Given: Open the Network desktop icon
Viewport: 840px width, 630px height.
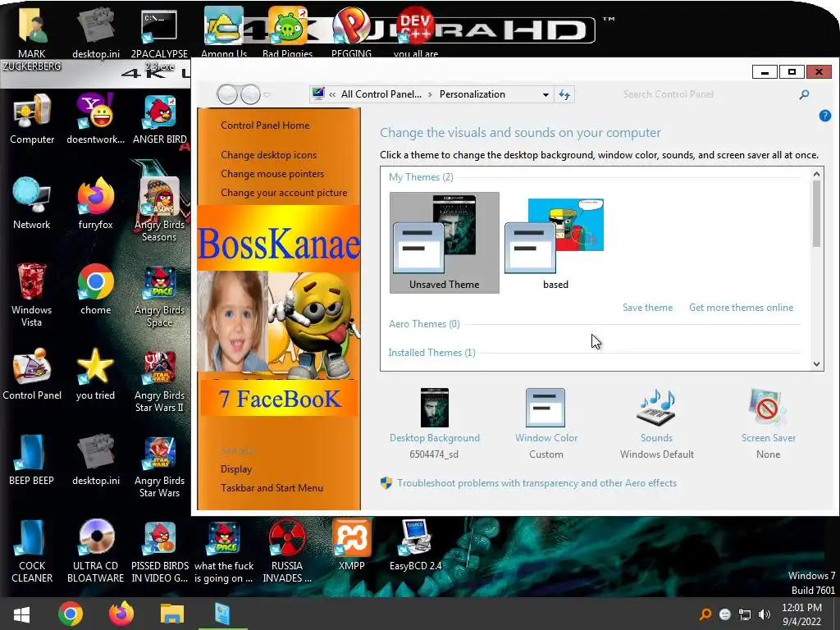Looking at the screenshot, I should pyautogui.click(x=32, y=203).
